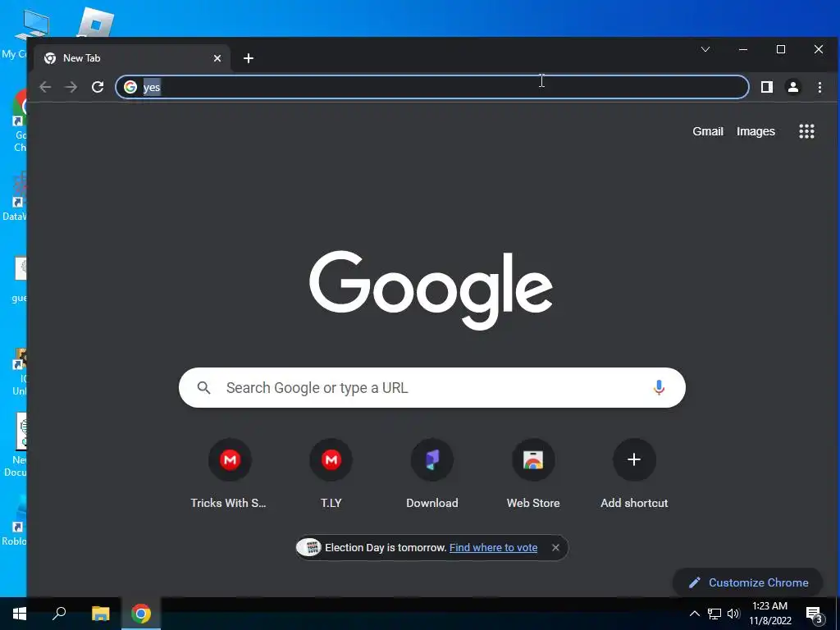Click the Chrome icon in the taskbar
The height and width of the screenshot is (630, 840).
(x=141, y=614)
